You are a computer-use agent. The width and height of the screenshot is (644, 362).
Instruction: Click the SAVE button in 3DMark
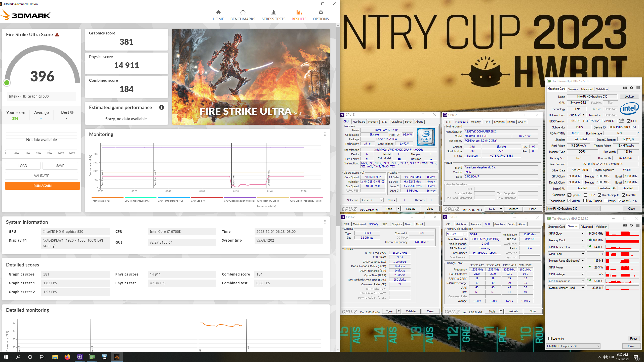(x=60, y=166)
